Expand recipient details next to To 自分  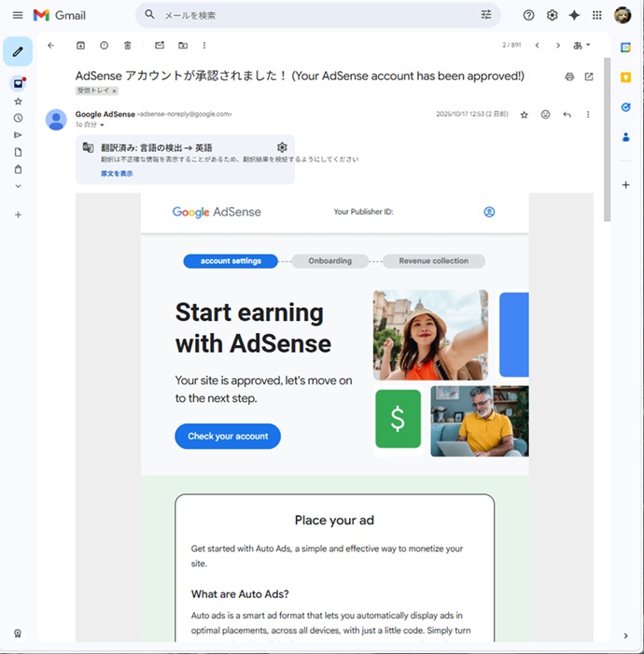[103, 124]
